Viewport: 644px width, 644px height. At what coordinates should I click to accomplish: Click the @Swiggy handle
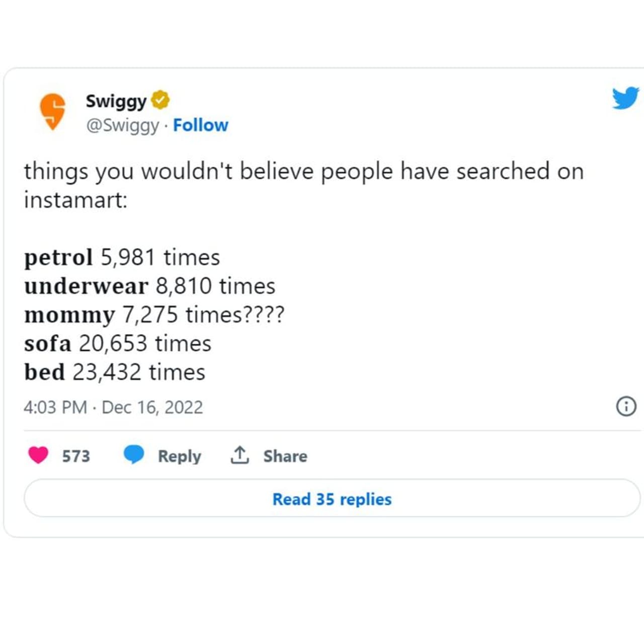click(x=122, y=125)
